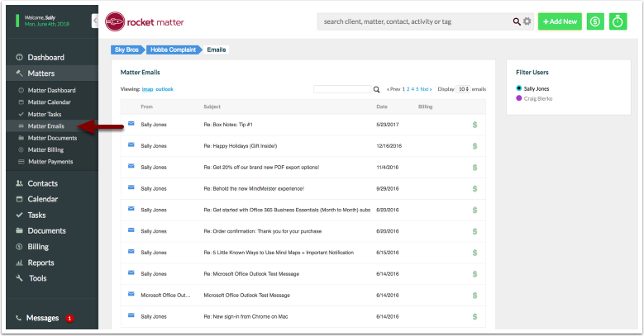Open Matter Documents
The image size is (644, 336).
pos(52,138)
